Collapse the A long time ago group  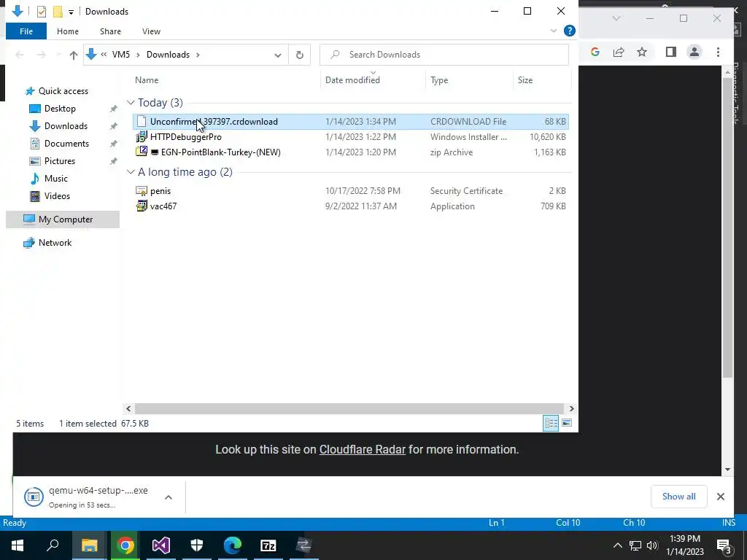tap(131, 172)
